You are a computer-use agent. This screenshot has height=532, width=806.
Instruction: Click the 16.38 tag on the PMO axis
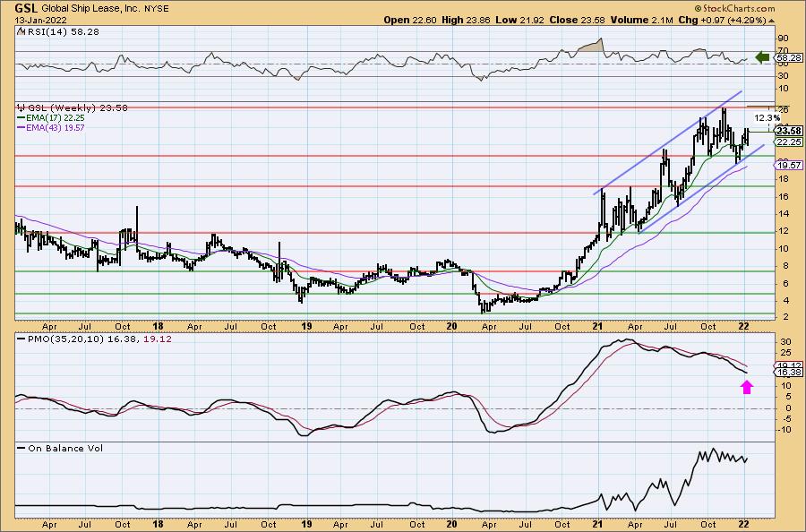789,373
